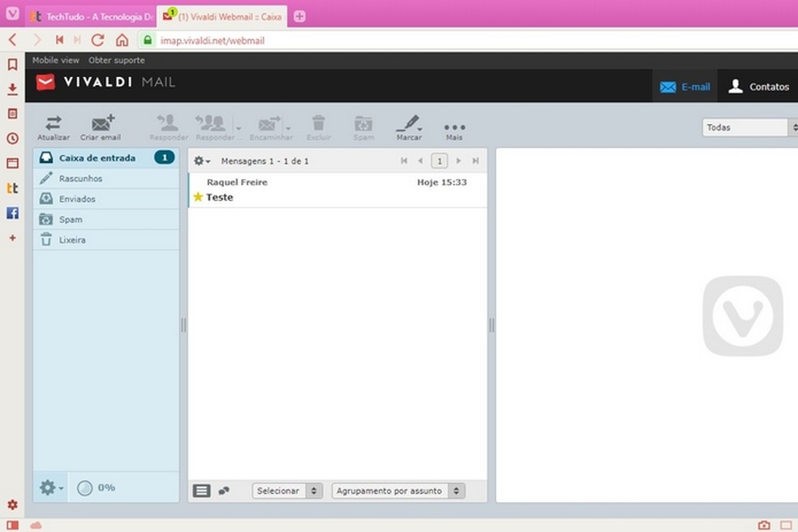Screen dimensions: 798x532
Task: Mark message as Spam in toolbar
Action: click(x=363, y=128)
